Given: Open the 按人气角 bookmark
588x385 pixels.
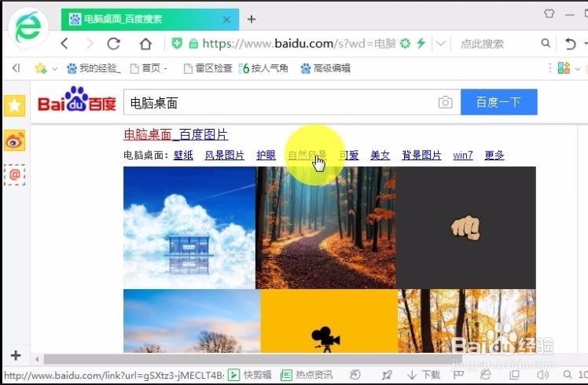Looking at the screenshot, I should point(263,68).
